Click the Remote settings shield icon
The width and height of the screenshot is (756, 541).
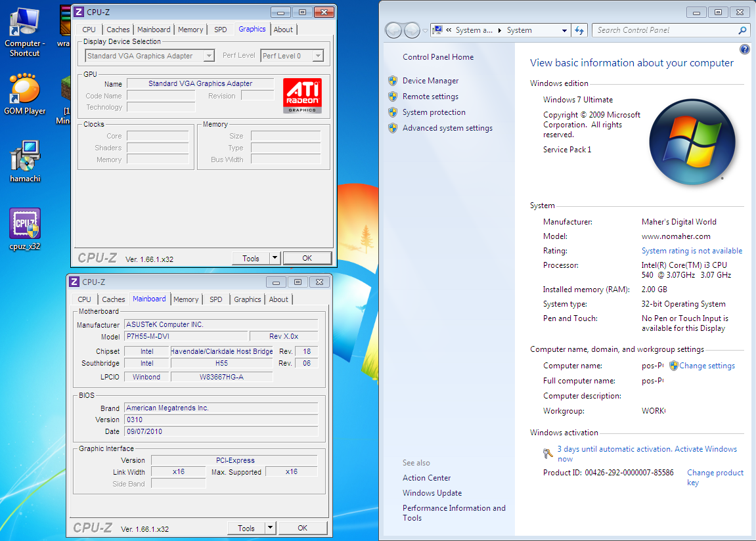393,97
